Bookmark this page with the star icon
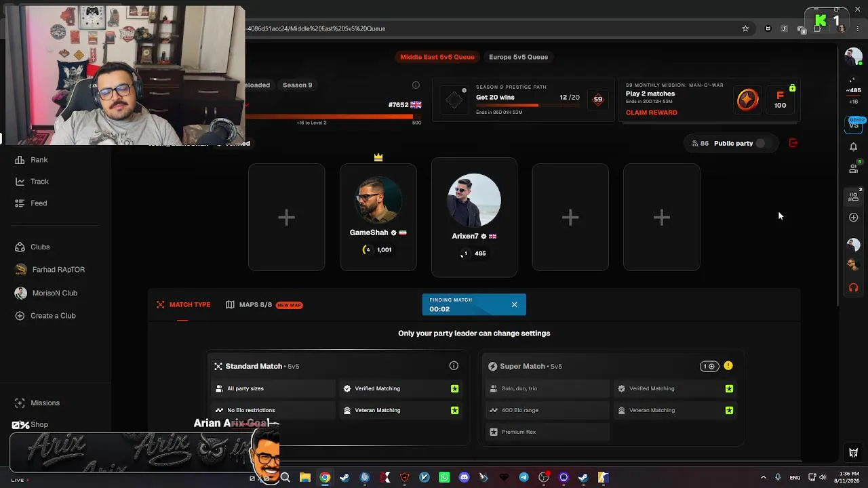This screenshot has height=488, width=868. click(745, 28)
